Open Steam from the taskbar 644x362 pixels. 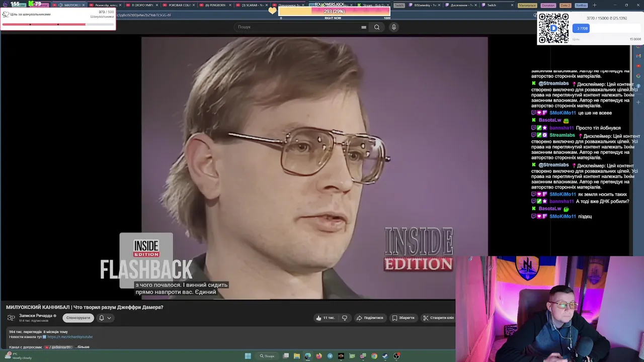click(x=385, y=356)
